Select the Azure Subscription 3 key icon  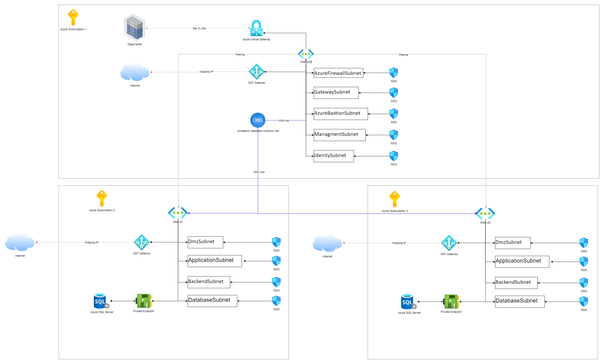[x=394, y=199]
